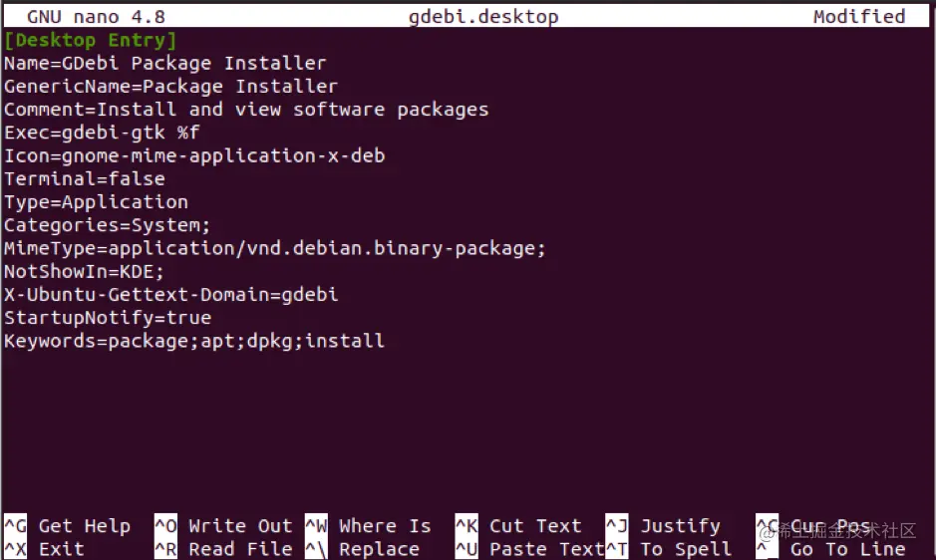The height and width of the screenshot is (560, 936).
Task: Click the MimeType=application/vnd.debian.binary-package; line
Action: click(275, 248)
